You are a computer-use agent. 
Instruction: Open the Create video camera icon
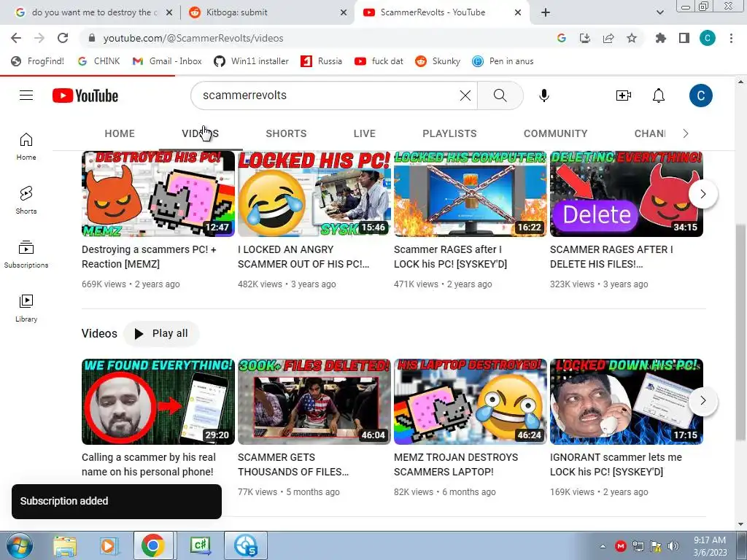point(623,96)
